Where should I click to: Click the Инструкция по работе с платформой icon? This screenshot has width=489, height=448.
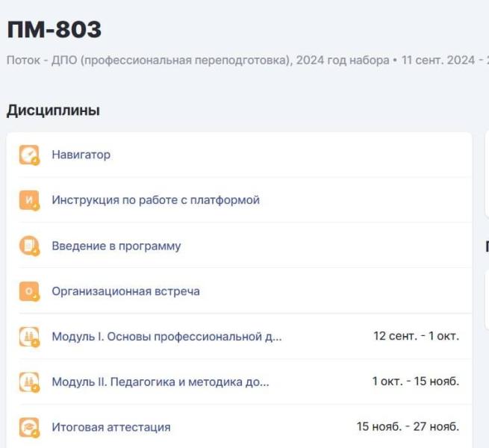click(x=28, y=200)
